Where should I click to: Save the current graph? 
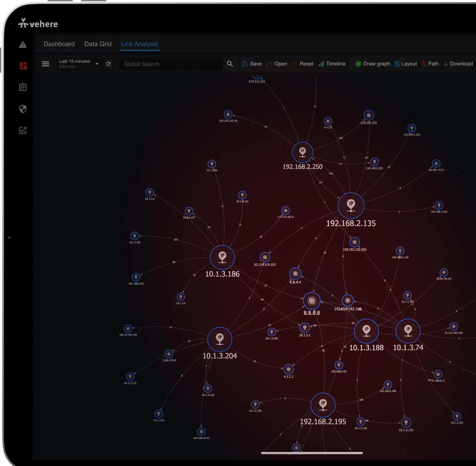[251, 64]
